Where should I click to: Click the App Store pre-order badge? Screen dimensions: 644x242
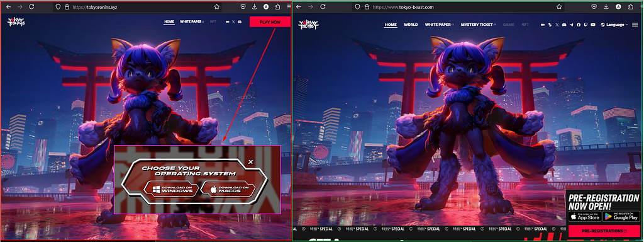click(x=585, y=216)
